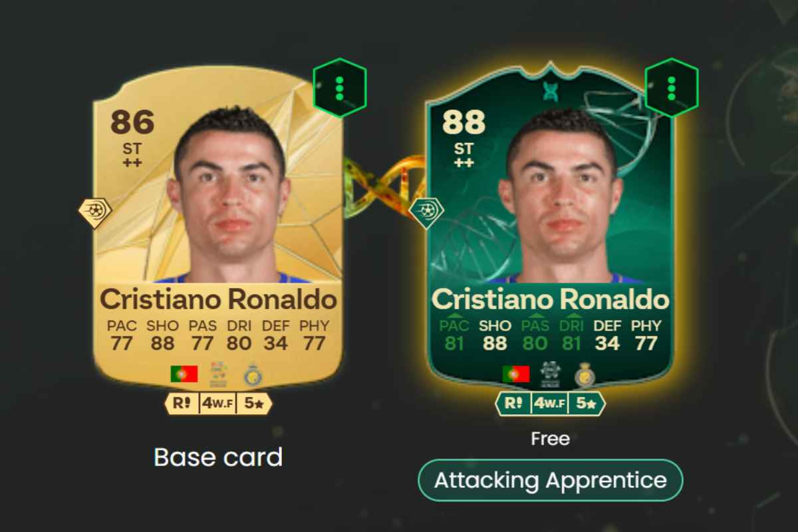Click the R! badge on the gold card

182,404
